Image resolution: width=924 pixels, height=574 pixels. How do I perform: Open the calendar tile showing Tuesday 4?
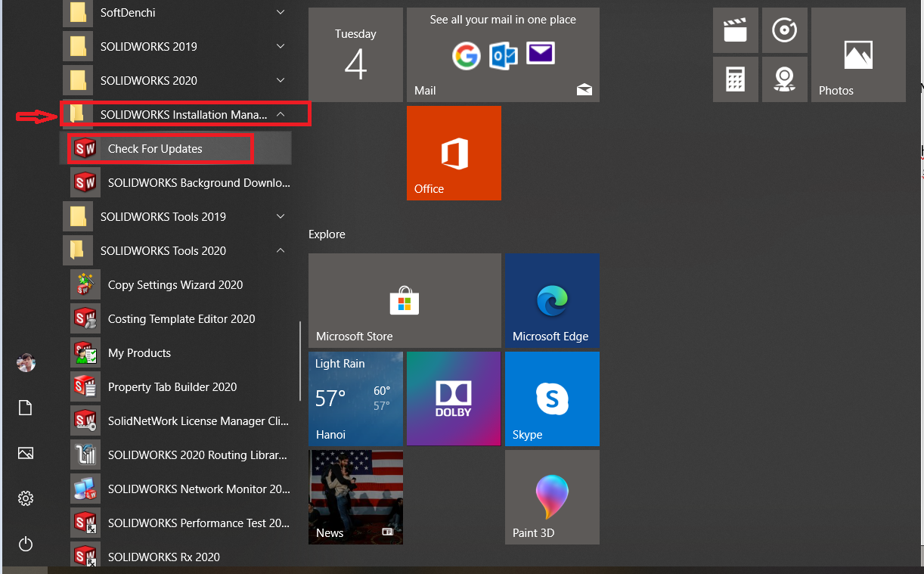pyautogui.click(x=355, y=54)
